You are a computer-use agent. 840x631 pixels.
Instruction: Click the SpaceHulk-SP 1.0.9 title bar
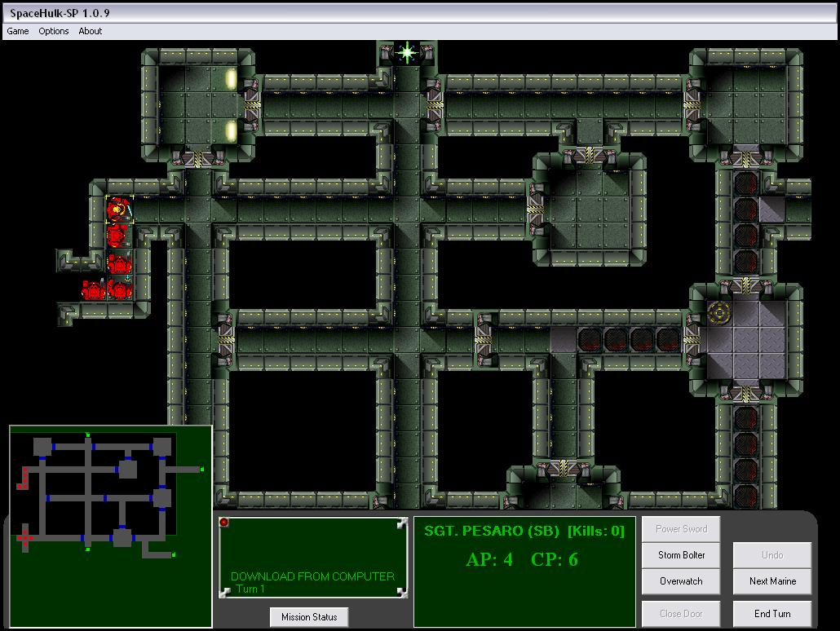[x=420, y=13]
